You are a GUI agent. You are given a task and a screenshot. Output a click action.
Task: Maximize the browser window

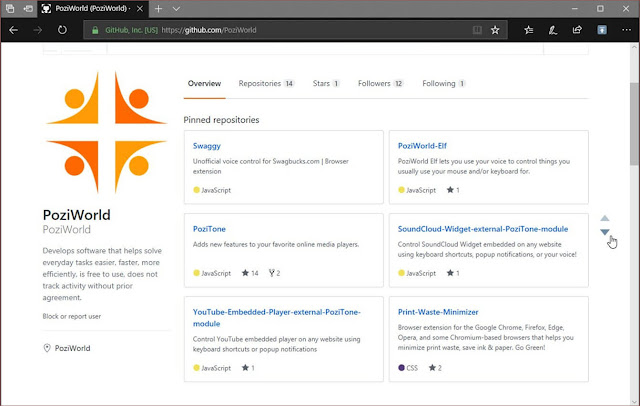tap(600, 9)
